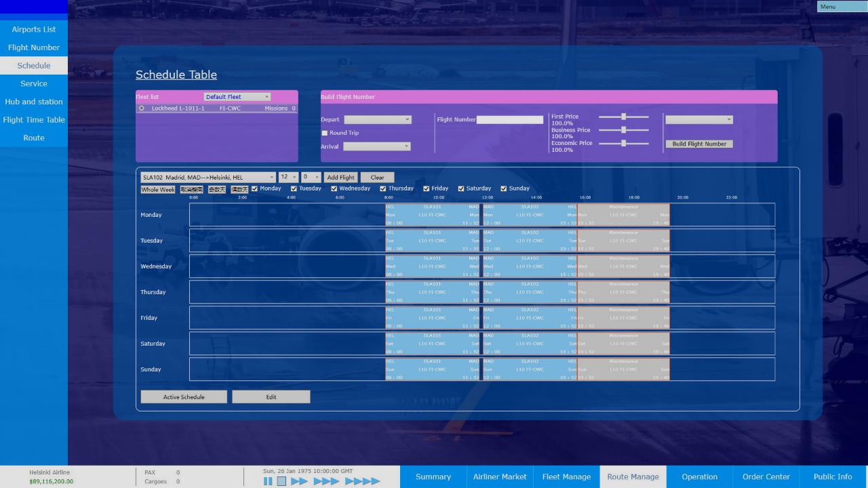The image size is (868, 488).
Task: Switch to the Summary tab
Action: point(433,476)
